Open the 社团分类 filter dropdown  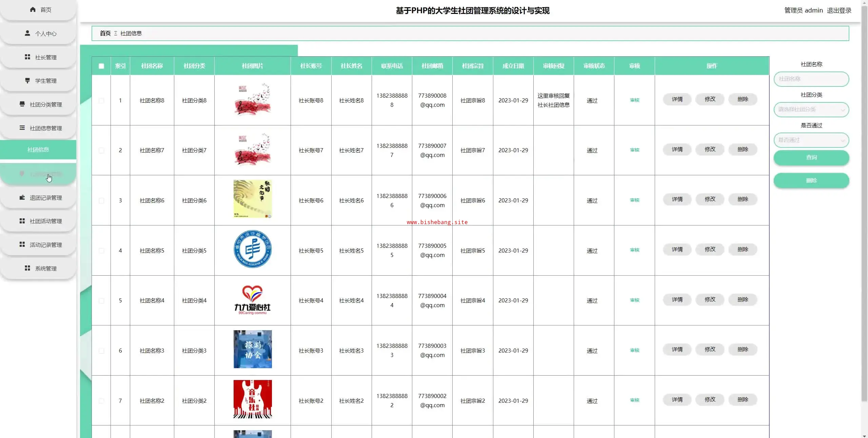(x=811, y=109)
